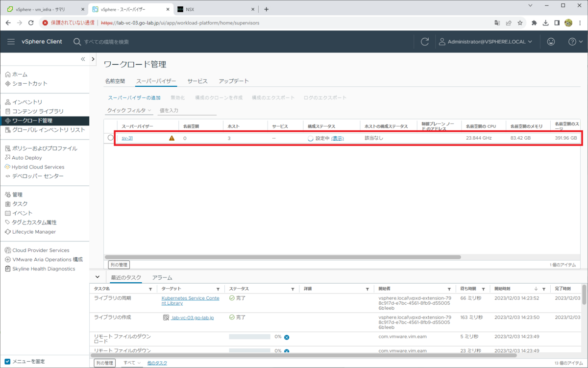Image resolution: width=588 pixels, height=368 pixels.
Task: Cancel the first リモート ファイルのダウンロード task
Action: click(x=287, y=337)
